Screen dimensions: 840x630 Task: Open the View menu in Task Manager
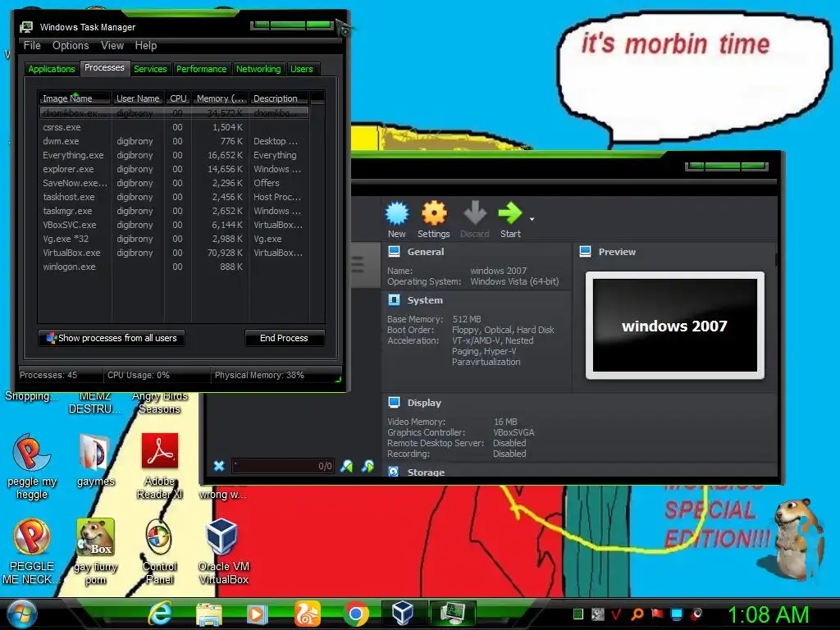tap(112, 46)
